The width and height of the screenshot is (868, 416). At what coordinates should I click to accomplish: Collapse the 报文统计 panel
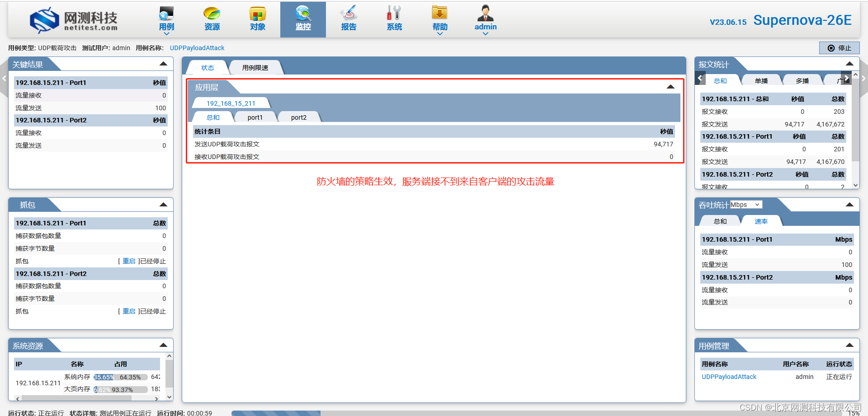(849, 64)
